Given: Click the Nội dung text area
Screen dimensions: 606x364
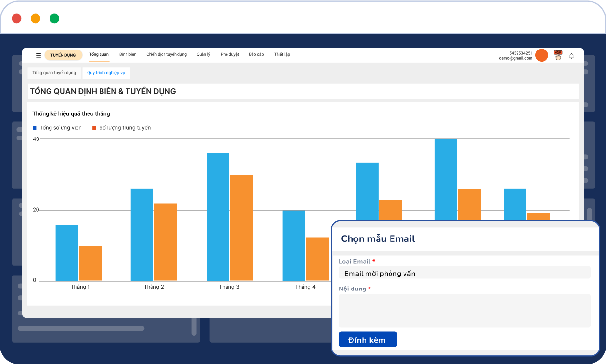Looking at the screenshot, I should (464, 311).
